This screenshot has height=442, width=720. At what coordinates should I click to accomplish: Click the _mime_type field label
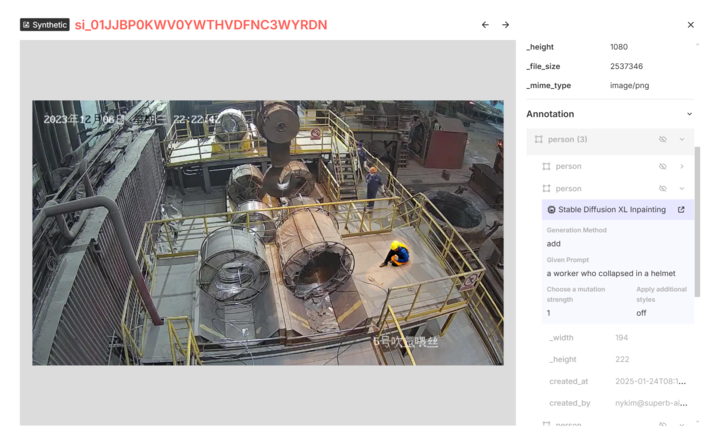coord(549,85)
